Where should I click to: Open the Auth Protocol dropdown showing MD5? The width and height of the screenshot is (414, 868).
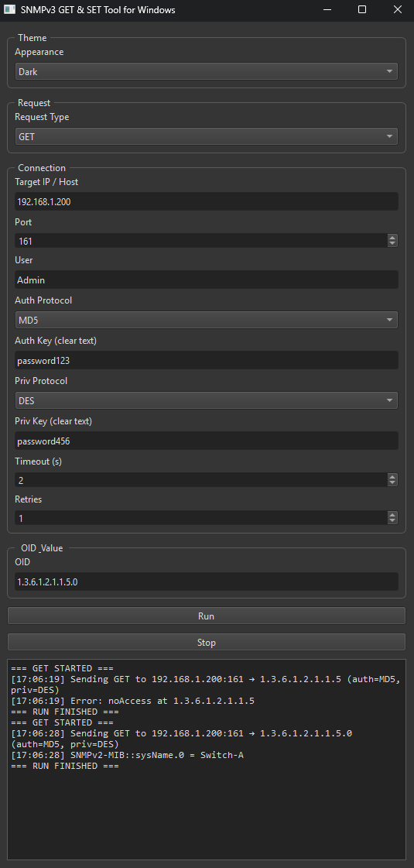[206, 320]
